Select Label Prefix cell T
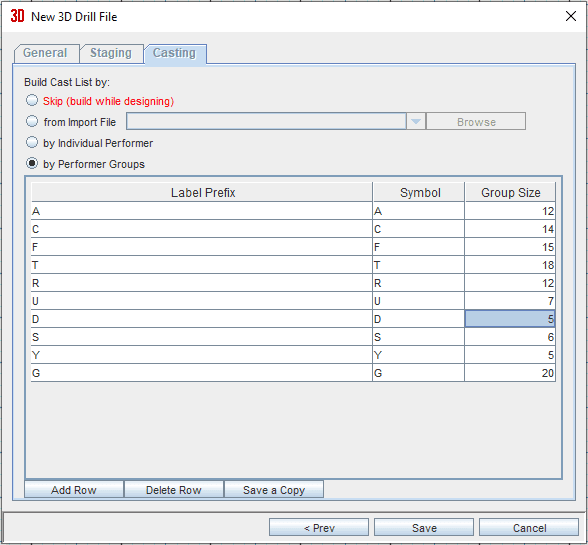 (x=202, y=265)
